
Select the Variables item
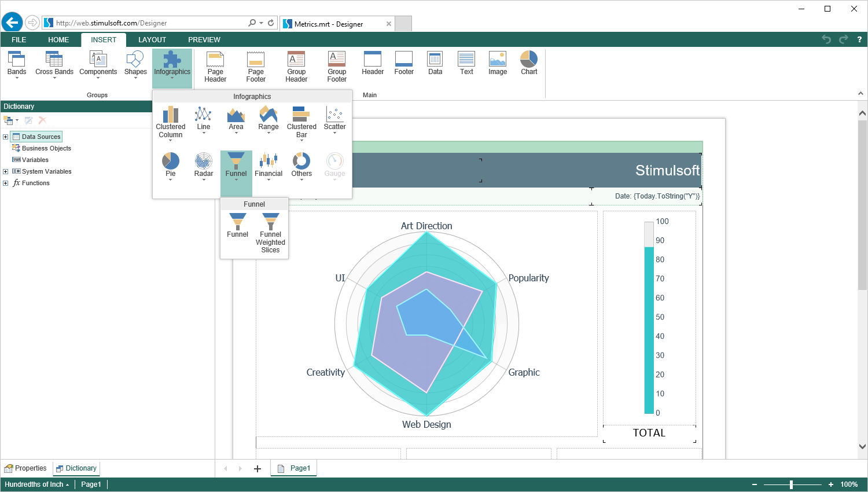[30, 160]
